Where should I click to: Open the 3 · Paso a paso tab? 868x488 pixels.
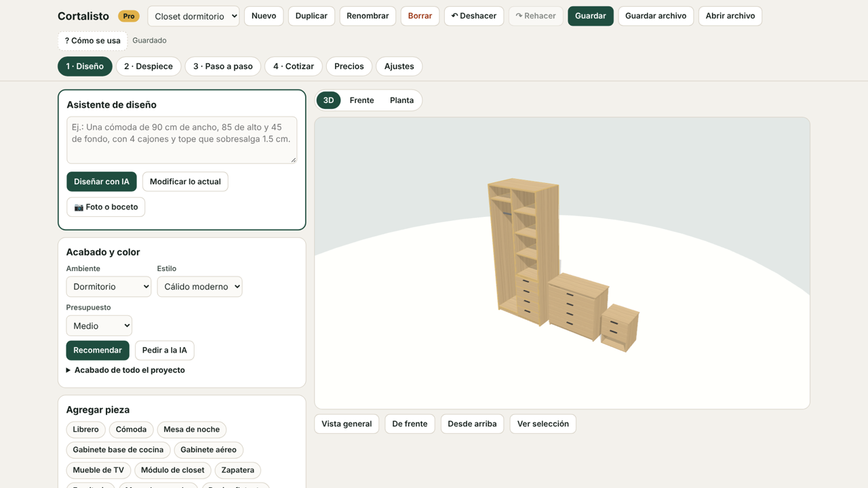[x=223, y=66]
